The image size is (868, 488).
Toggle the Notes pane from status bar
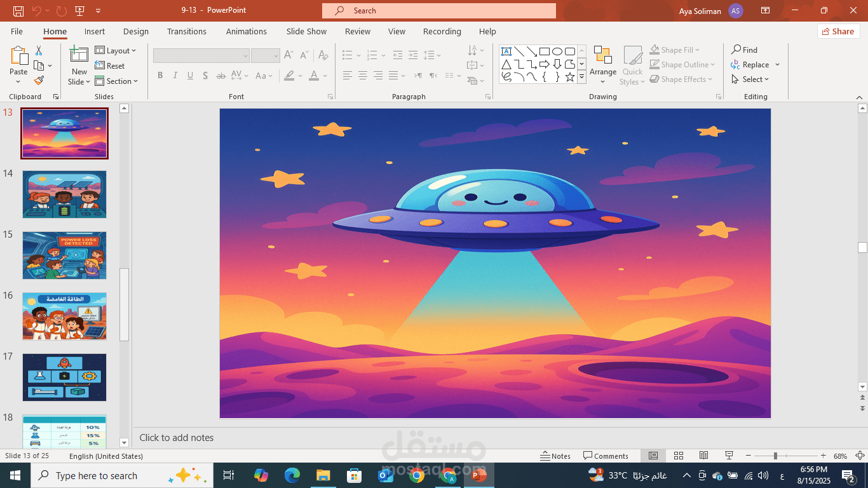coord(555,456)
